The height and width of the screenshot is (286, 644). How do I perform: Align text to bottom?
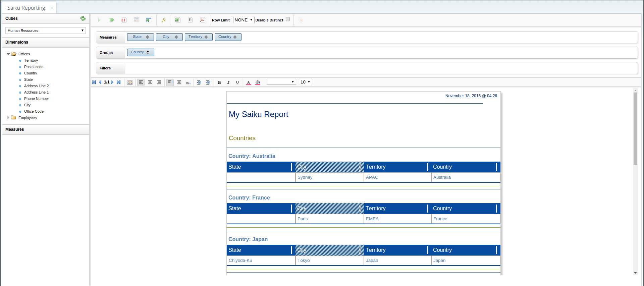(x=188, y=82)
